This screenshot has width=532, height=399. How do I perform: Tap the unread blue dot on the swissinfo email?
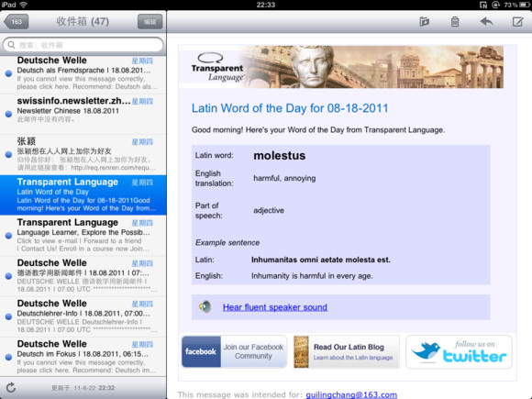(x=9, y=114)
